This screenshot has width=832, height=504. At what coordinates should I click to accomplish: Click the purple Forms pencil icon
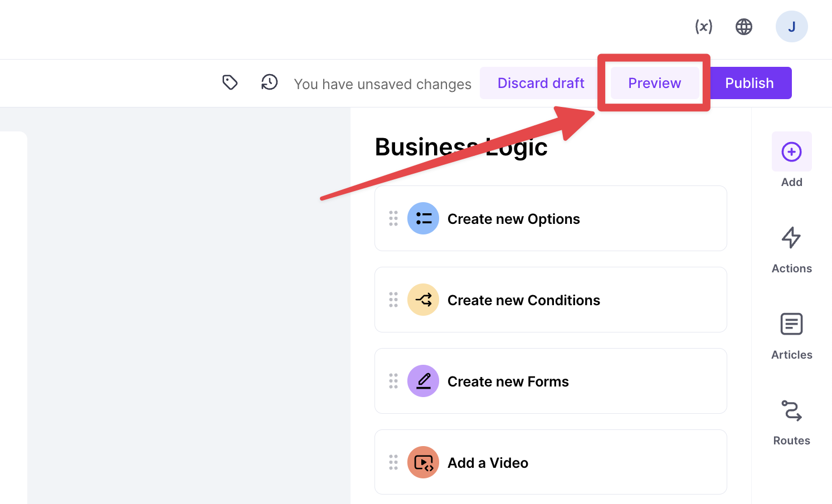tap(424, 381)
